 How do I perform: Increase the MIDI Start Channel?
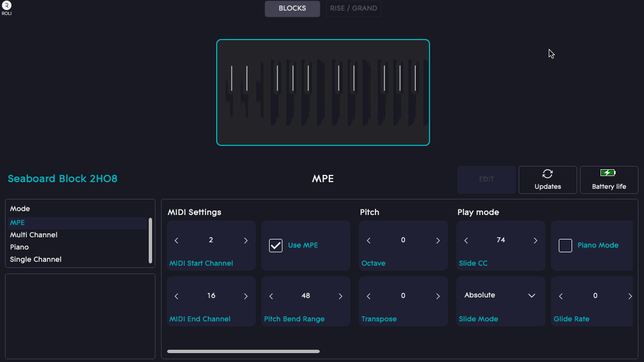246,240
